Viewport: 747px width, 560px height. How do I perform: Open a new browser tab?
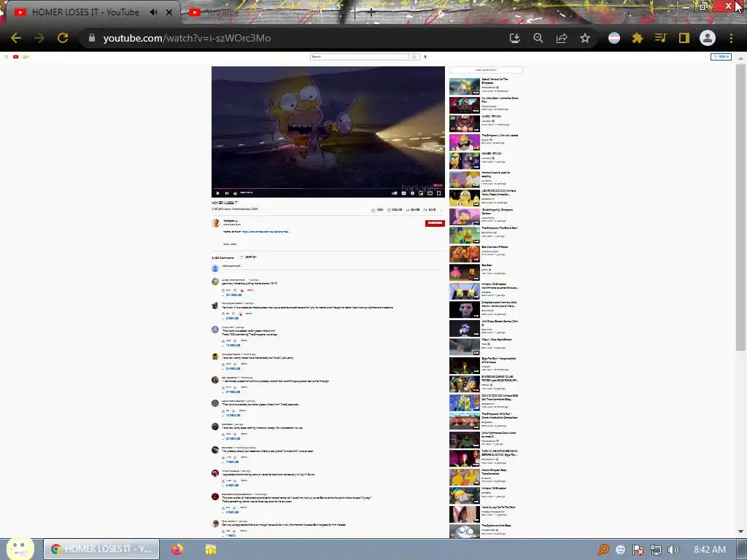coord(371,13)
